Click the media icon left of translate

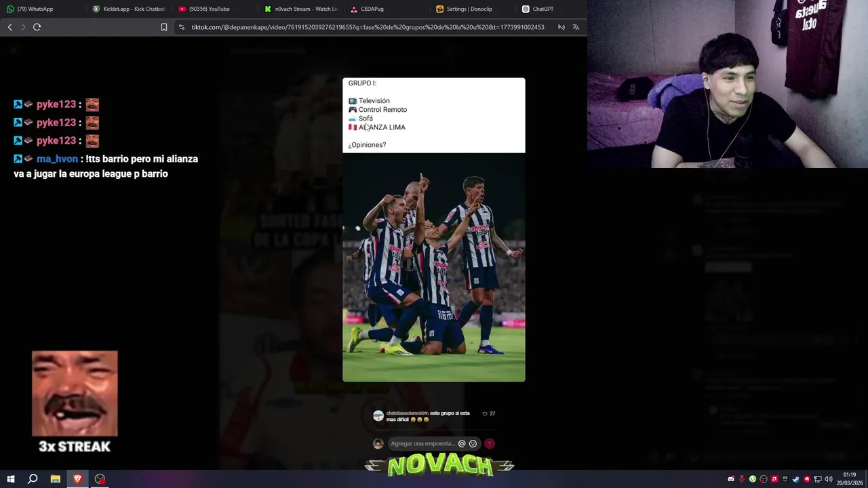tap(561, 27)
